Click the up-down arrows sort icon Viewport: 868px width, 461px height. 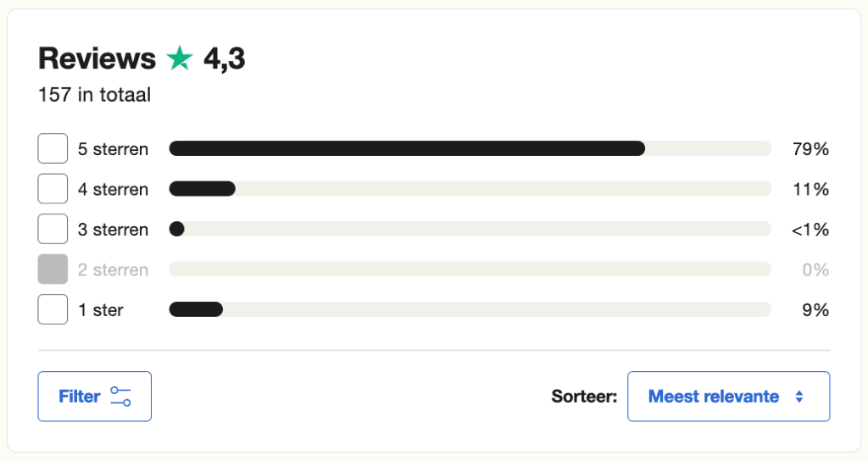coord(798,397)
